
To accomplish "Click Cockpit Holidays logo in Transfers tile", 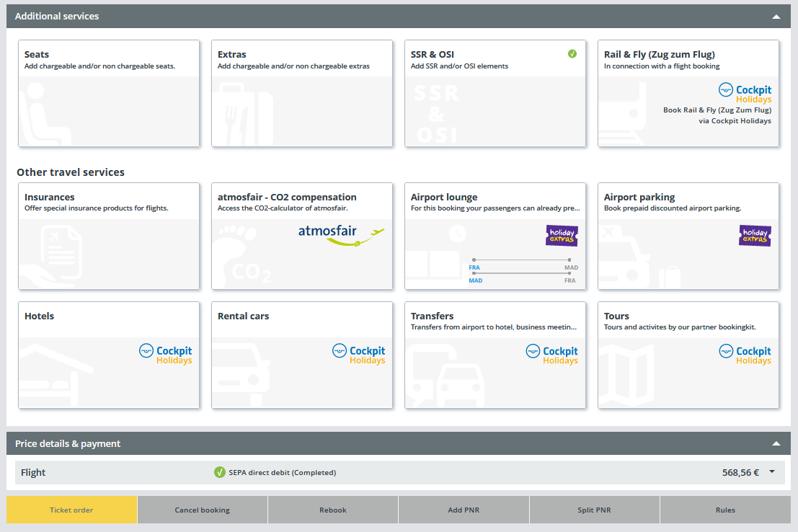I will (x=552, y=355).
